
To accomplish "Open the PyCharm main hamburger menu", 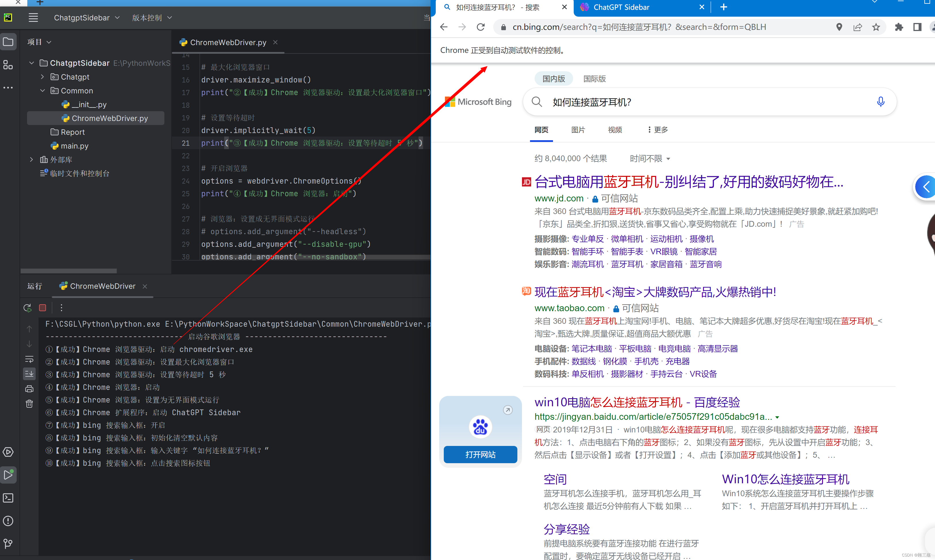I will (33, 18).
